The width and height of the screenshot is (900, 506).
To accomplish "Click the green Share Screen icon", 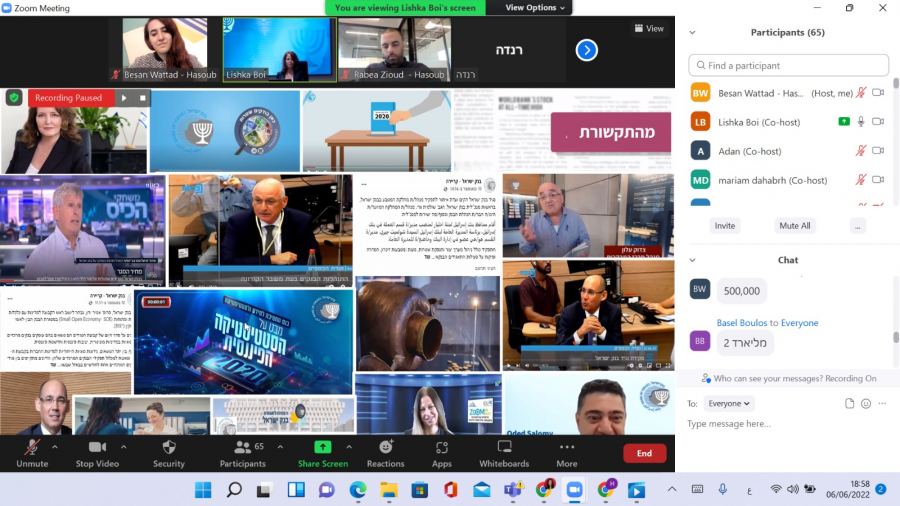I will pos(322,447).
